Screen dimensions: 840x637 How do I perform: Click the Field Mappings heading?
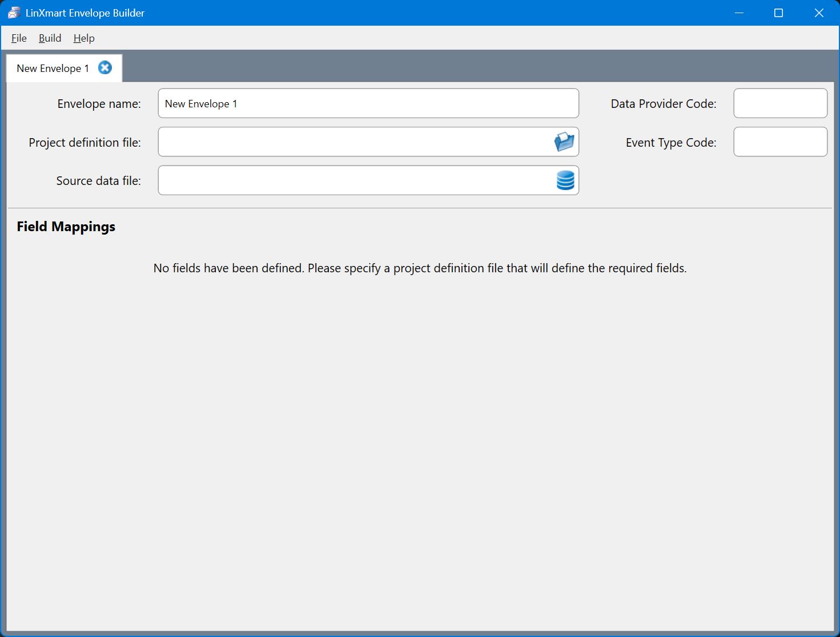[x=66, y=227]
